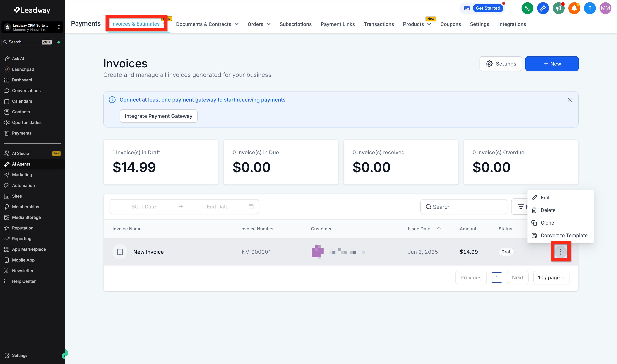The image size is (617, 364).
Task: Expand the Leadway CRM account switcher
Action: 32,27
